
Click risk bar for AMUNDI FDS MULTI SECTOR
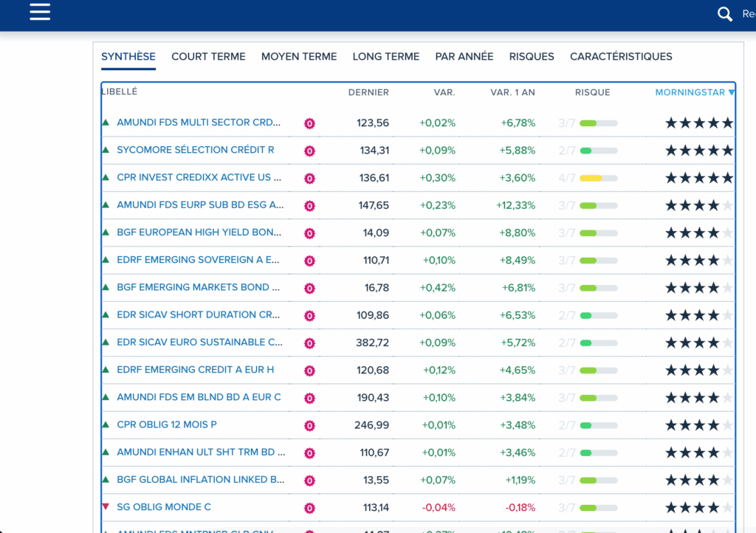click(598, 123)
